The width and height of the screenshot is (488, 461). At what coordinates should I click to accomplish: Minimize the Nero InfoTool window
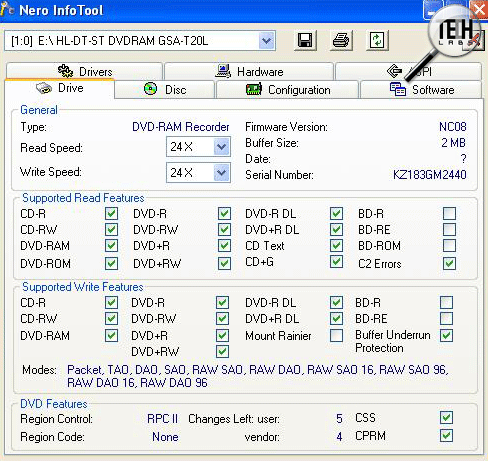point(433,10)
